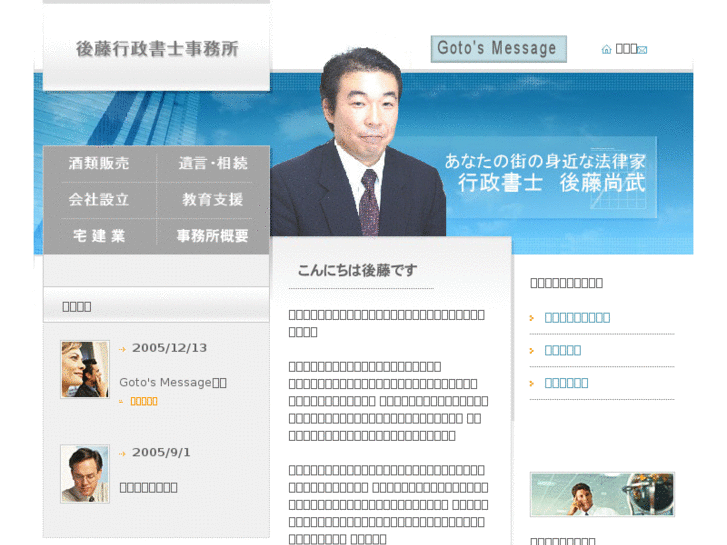This screenshot has height=545, width=727.
Task: Open the third blue link in right sidebar
Action: (566, 383)
